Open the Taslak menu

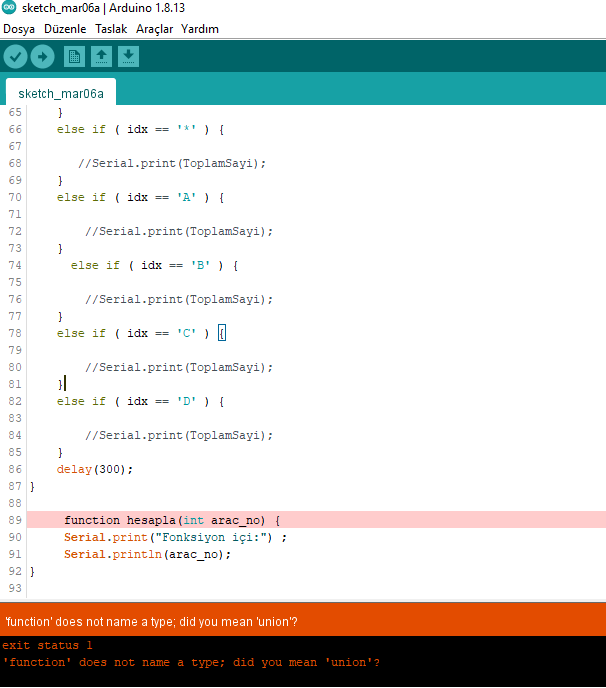(111, 29)
